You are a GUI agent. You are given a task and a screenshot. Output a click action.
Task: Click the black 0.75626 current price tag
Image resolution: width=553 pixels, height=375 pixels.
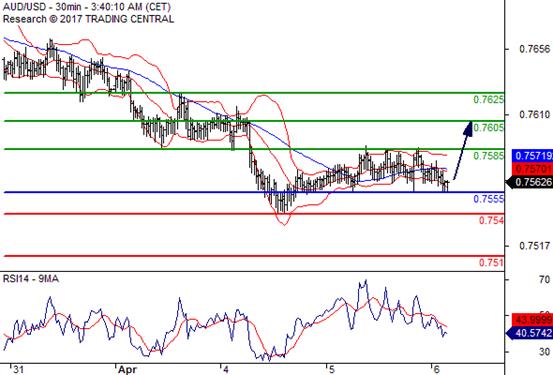click(529, 182)
